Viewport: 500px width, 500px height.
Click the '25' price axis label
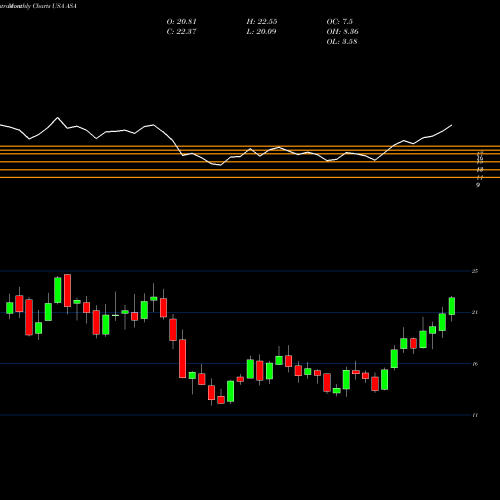click(x=475, y=271)
